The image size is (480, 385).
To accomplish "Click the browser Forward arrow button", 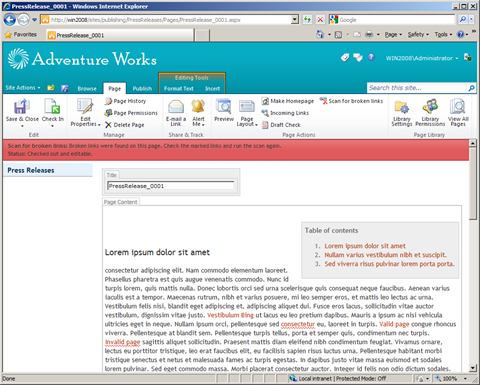I will coord(23,20).
